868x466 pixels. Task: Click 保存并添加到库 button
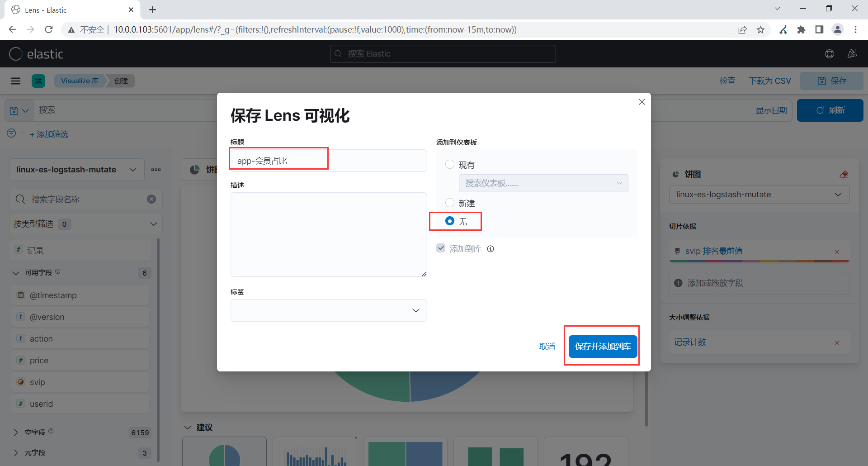click(603, 347)
